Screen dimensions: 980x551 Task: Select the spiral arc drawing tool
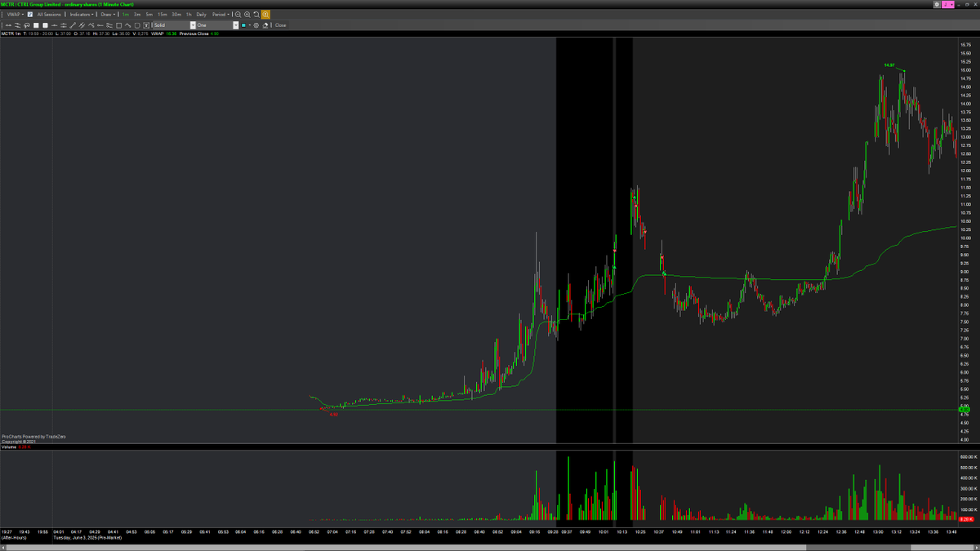tap(26, 25)
